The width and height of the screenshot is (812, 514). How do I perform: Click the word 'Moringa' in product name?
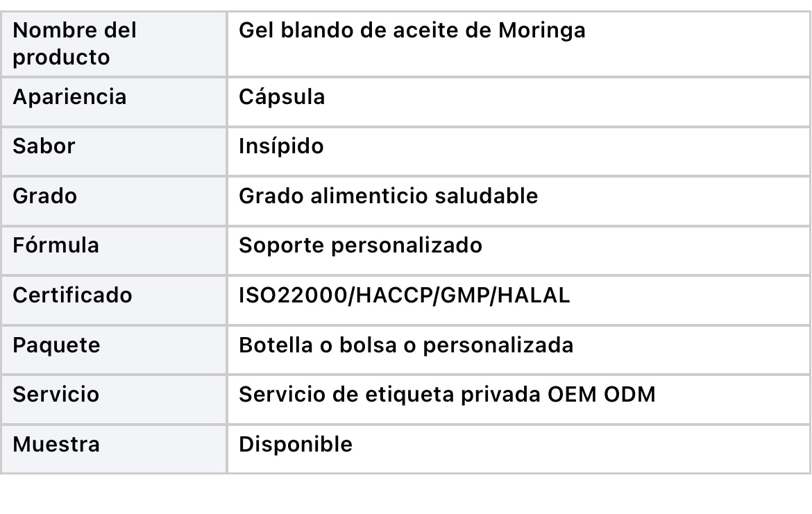tap(541, 31)
